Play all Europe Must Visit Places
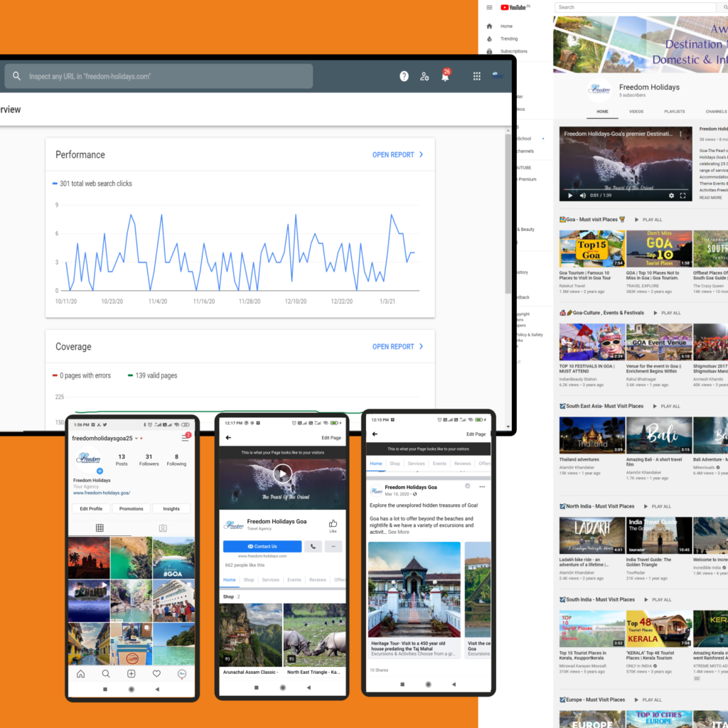Screen dimensions: 728x728 (x=648, y=700)
